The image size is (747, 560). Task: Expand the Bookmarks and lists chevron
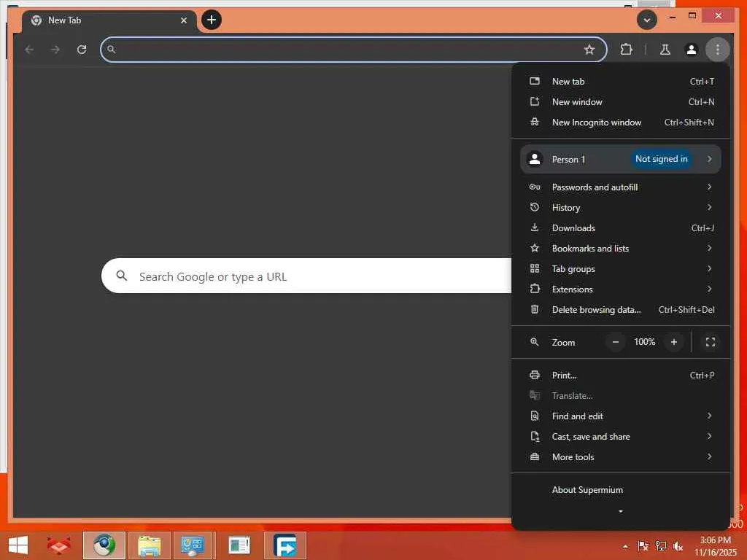click(709, 248)
